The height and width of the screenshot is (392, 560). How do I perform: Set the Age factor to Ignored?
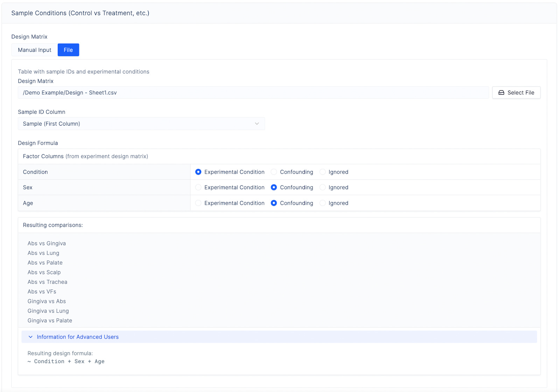point(322,203)
